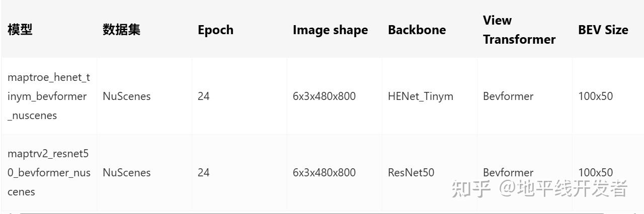Viewport: 644px width, 214px height.
Task: Select the maptrv2_resnet50_bevformer_nuscenes model name
Action: 49,172
